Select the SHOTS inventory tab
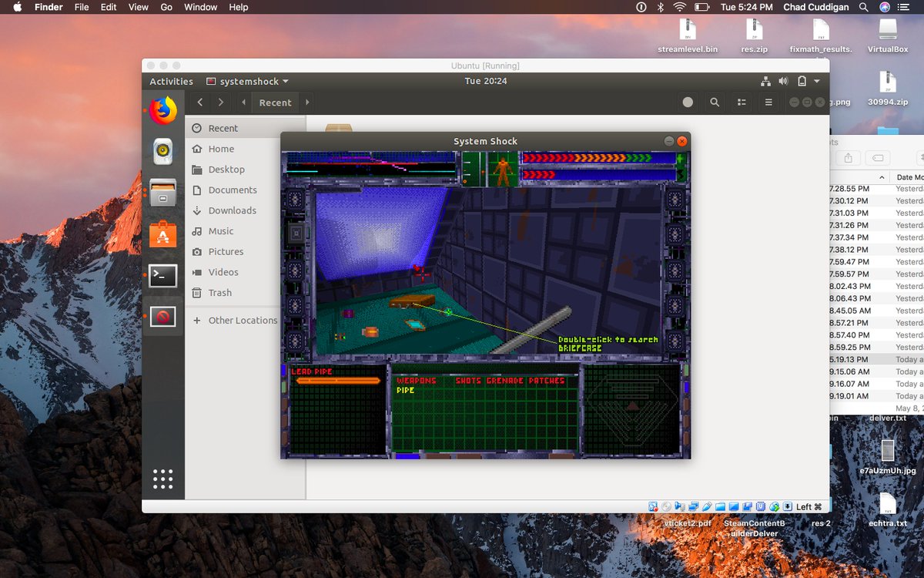The height and width of the screenshot is (578, 924). click(468, 381)
